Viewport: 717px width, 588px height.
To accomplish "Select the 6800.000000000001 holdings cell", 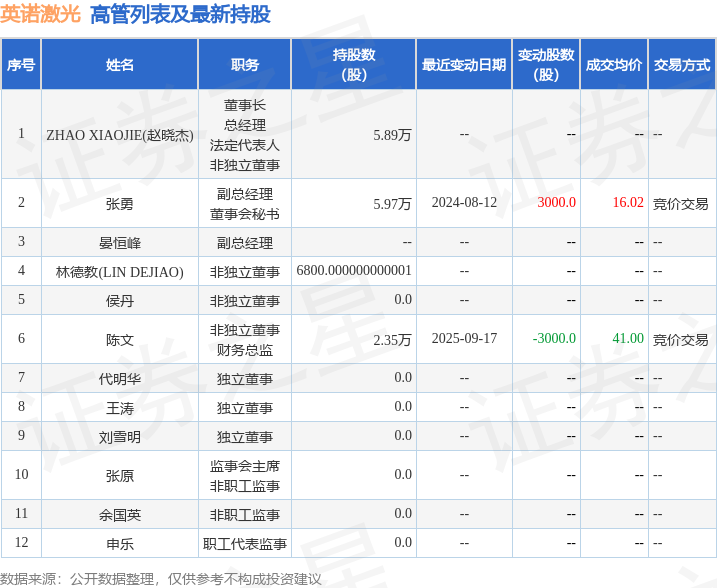I will coord(354,271).
